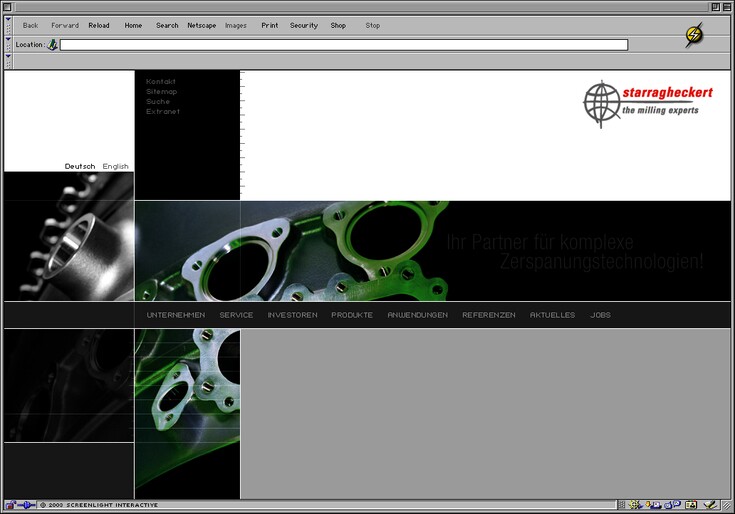Click the Back toolbar button
The height and width of the screenshot is (514, 735).
tap(30, 25)
